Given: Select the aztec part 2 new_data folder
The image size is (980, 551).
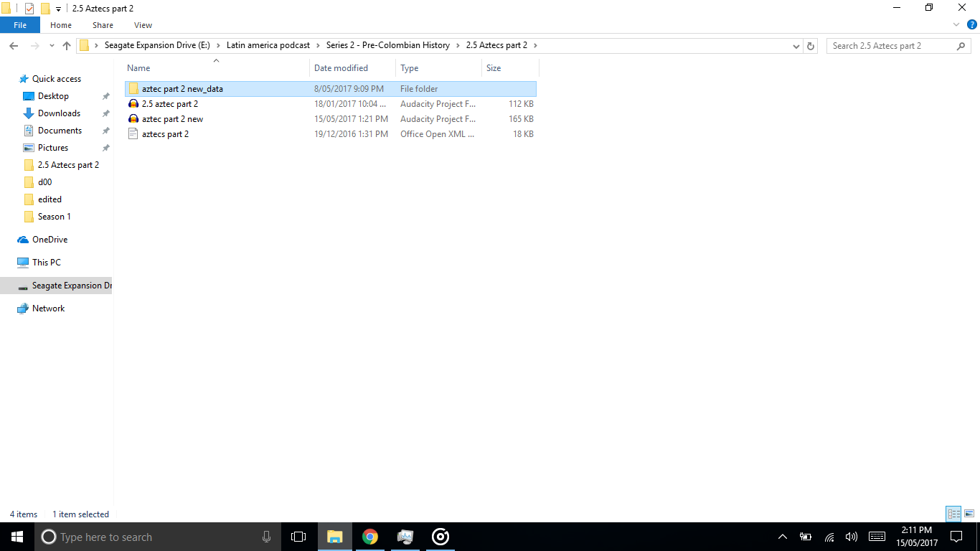Looking at the screenshot, I should [330, 89].
